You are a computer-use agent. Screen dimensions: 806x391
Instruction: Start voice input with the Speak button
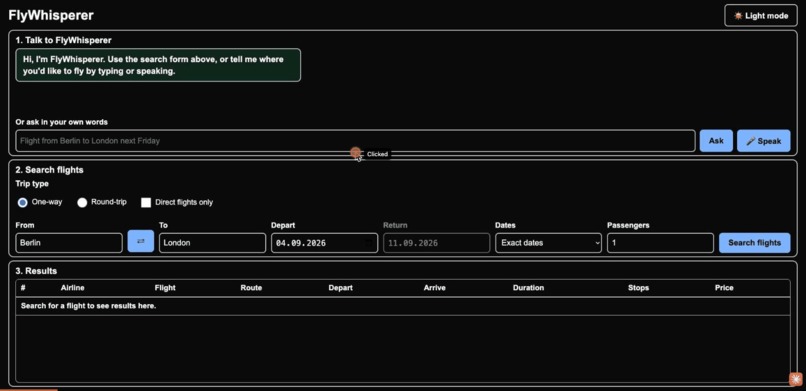763,141
